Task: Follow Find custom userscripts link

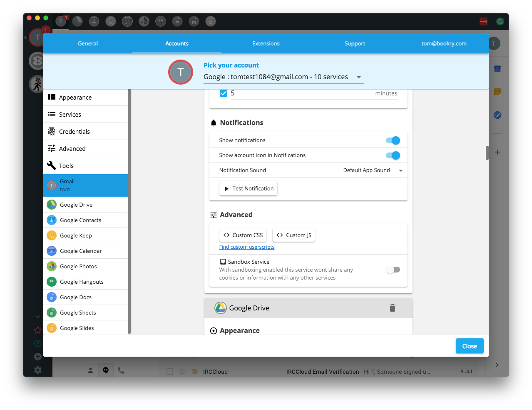Action: pos(247,247)
